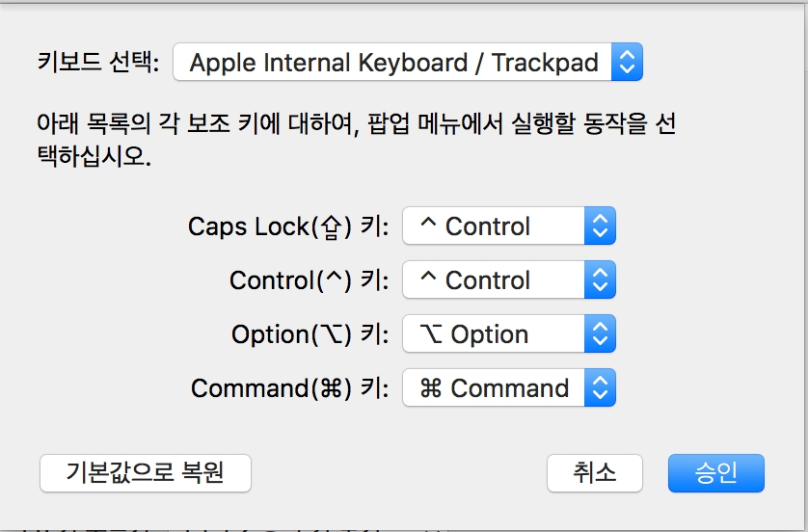Expand the Command key action dropdown
808x532 pixels.
click(x=494, y=388)
